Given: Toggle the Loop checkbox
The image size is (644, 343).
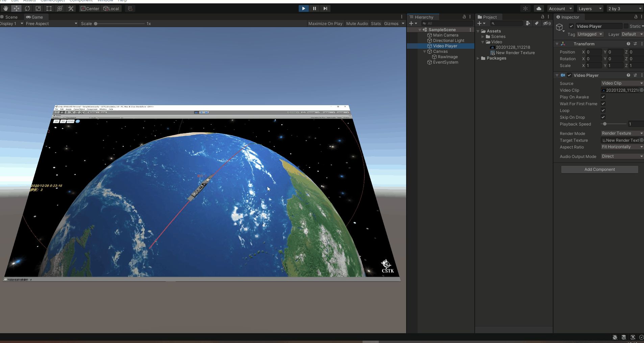Looking at the screenshot, I should tap(603, 110).
